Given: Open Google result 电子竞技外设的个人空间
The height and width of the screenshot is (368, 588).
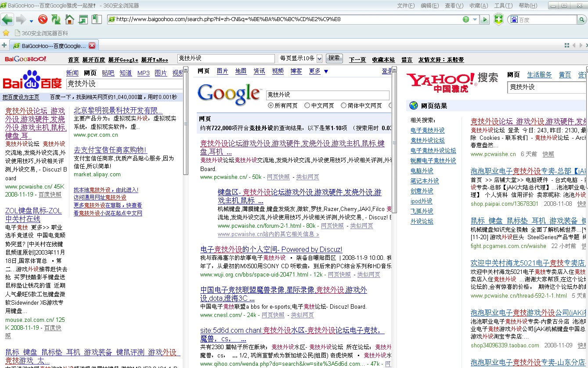Looking at the screenshot, I should pyautogui.click(x=271, y=249).
